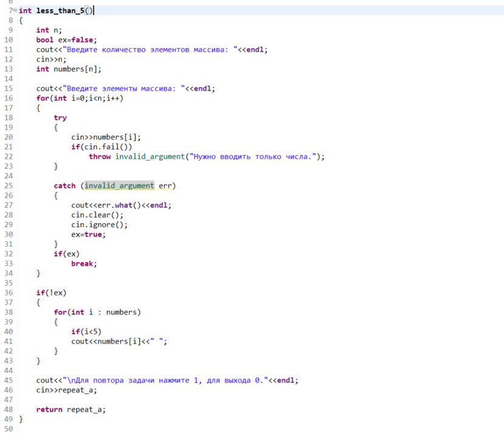Click the 'bool ex=false;' line
The image size is (504, 434).
(66, 40)
